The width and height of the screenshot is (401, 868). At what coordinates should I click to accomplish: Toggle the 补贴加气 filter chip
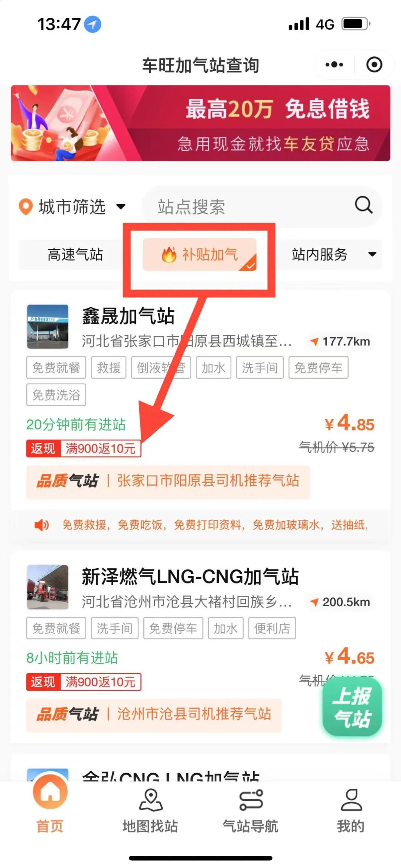(200, 255)
